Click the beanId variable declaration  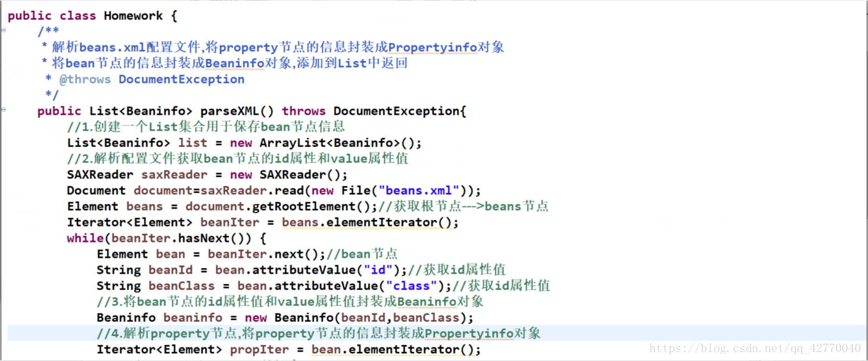(171, 270)
